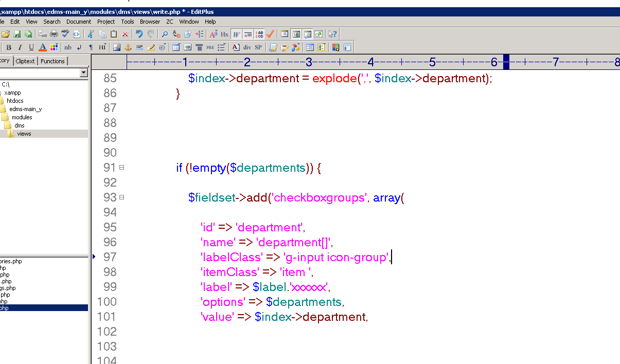Switch to the Cliptext tab
This screenshot has height=364, width=620.
(25, 61)
